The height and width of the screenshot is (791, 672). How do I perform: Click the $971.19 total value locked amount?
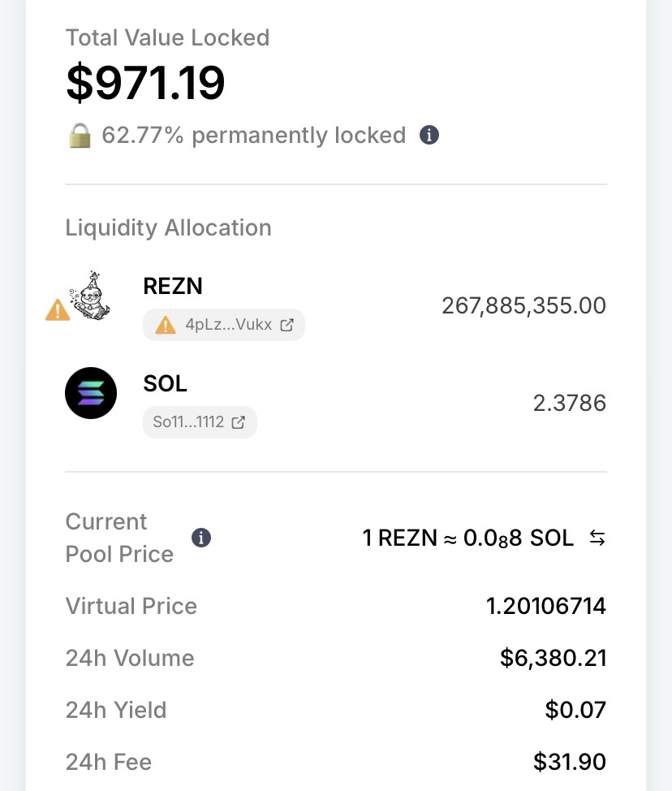tap(145, 83)
